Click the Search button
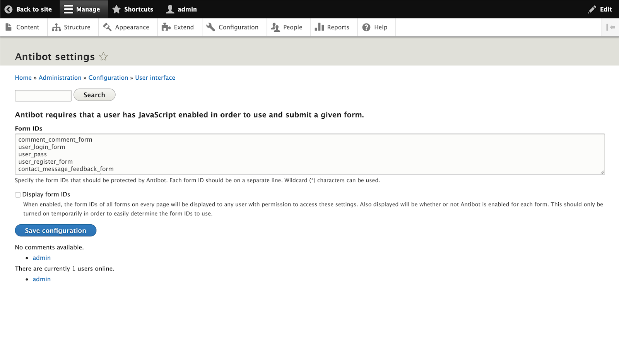Screen dimensions: 619x364 point(94,95)
